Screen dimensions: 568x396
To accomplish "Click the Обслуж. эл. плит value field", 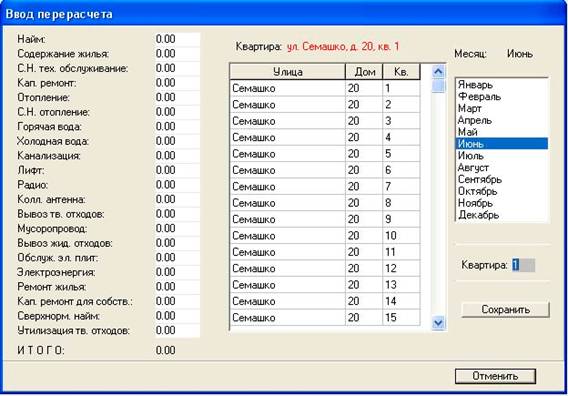I will (x=177, y=258).
